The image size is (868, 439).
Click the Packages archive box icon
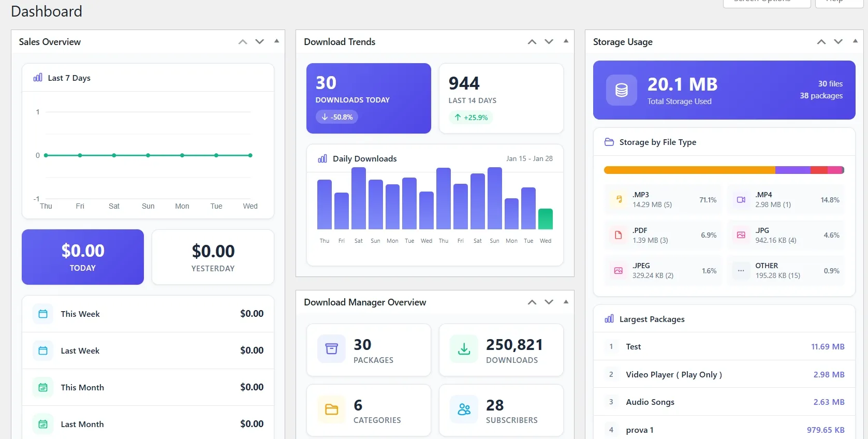point(332,349)
